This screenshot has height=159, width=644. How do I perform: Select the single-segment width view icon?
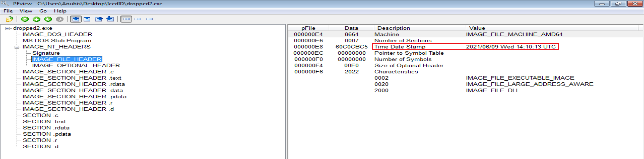pyautogui.click(x=149, y=19)
